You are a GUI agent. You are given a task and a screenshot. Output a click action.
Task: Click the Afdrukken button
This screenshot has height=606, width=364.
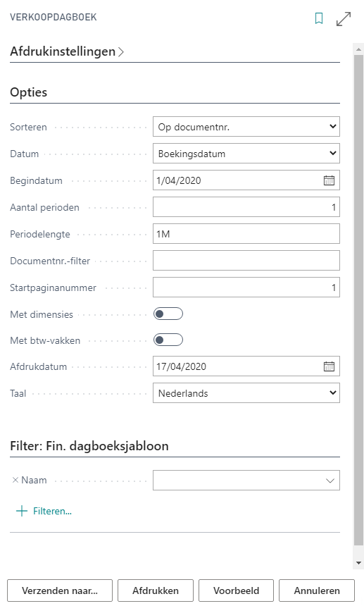[x=156, y=590]
